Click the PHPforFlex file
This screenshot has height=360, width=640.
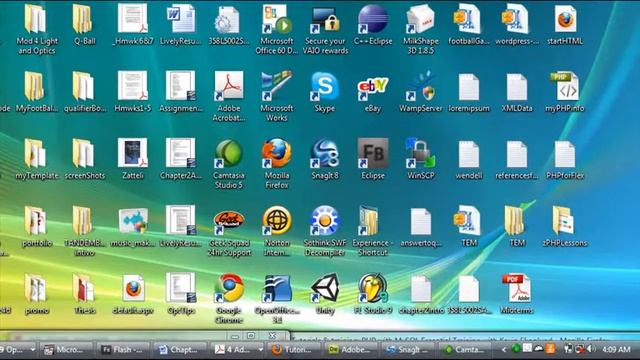point(565,154)
